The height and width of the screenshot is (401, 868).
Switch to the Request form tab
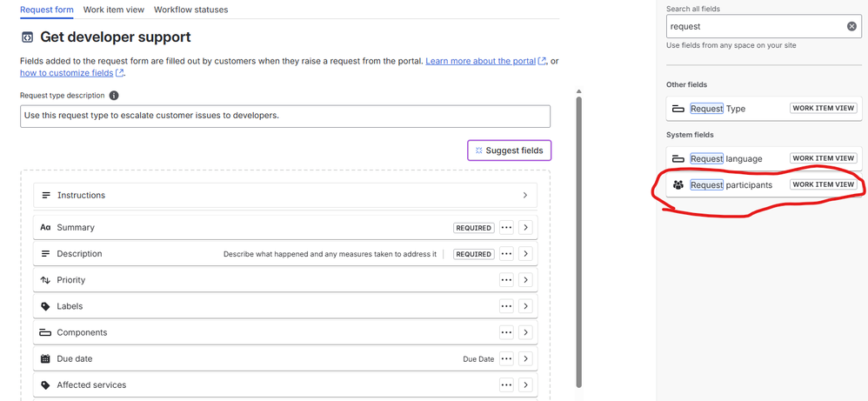(46, 10)
